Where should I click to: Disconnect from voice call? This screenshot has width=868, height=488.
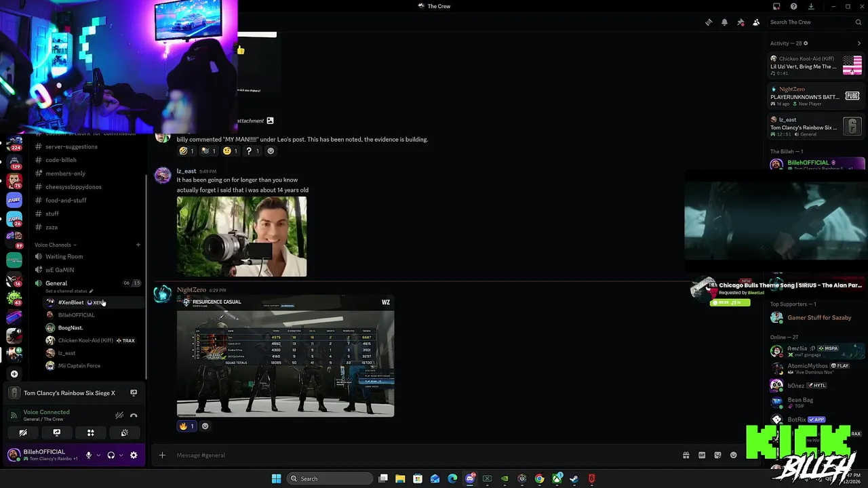tap(134, 415)
